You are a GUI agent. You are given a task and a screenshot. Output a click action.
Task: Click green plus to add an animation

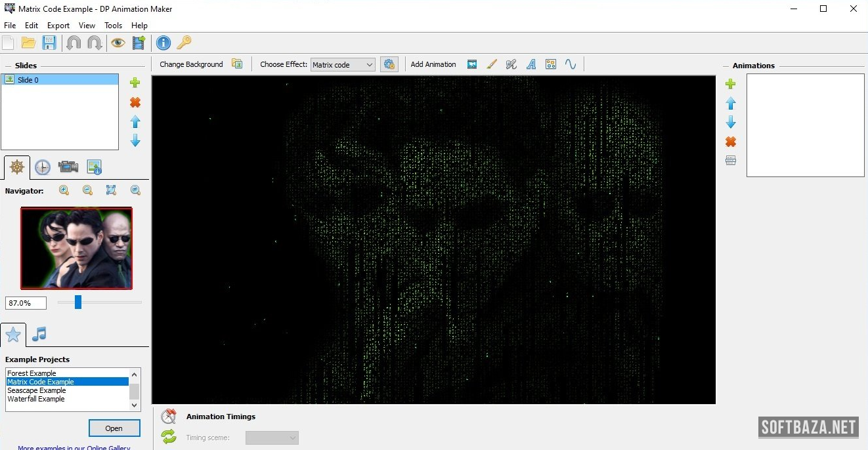point(730,84)
